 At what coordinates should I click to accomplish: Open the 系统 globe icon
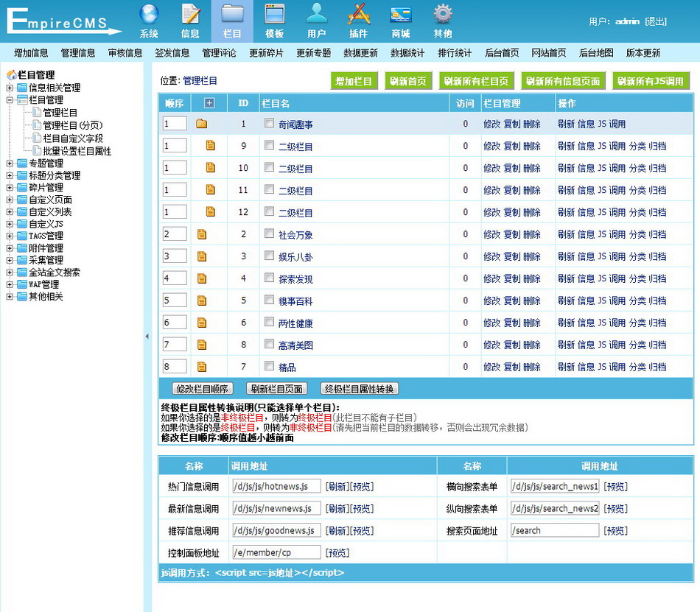149,14
